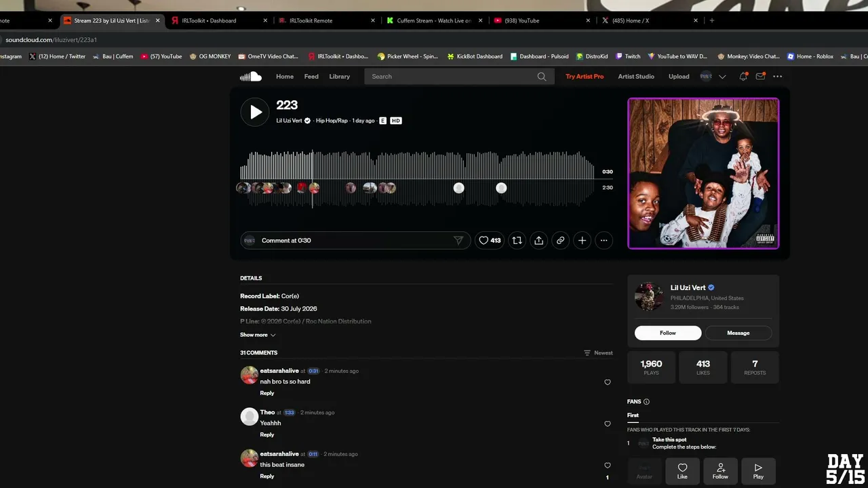Reply to "this beat insane" comment

click(267, 476)
